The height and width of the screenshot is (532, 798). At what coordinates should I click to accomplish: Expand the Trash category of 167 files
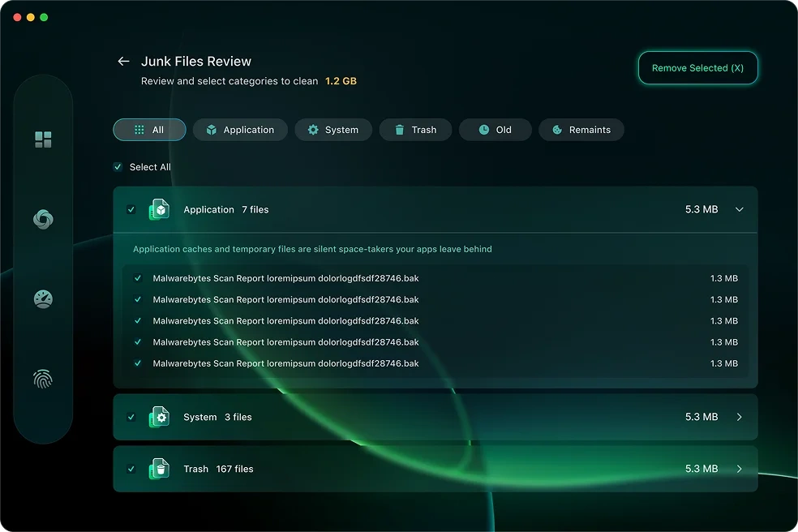739,469
